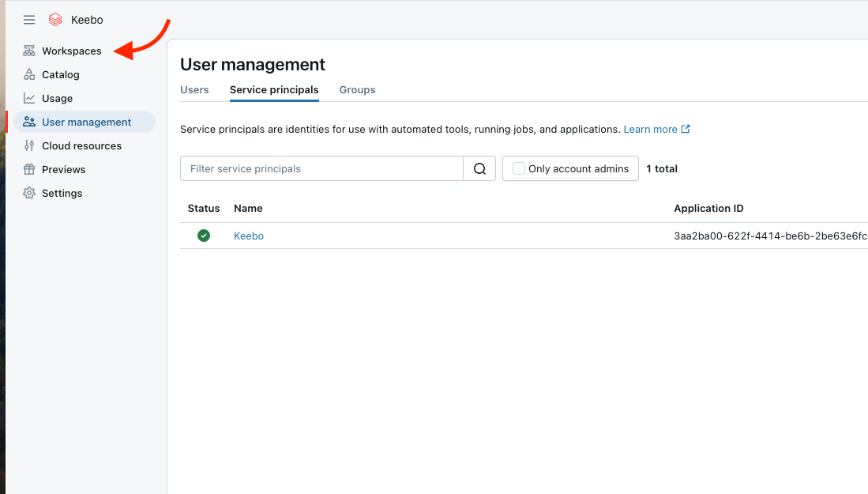Click the User management sidebar icon
The image size is (868, 494).
coord(29,122)
